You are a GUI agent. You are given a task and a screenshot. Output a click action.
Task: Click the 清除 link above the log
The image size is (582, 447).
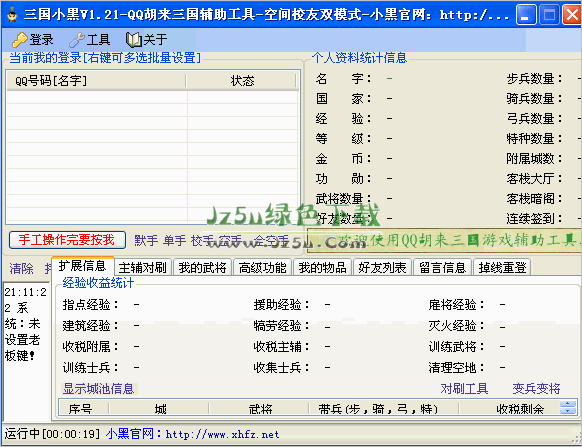point(21,268)
